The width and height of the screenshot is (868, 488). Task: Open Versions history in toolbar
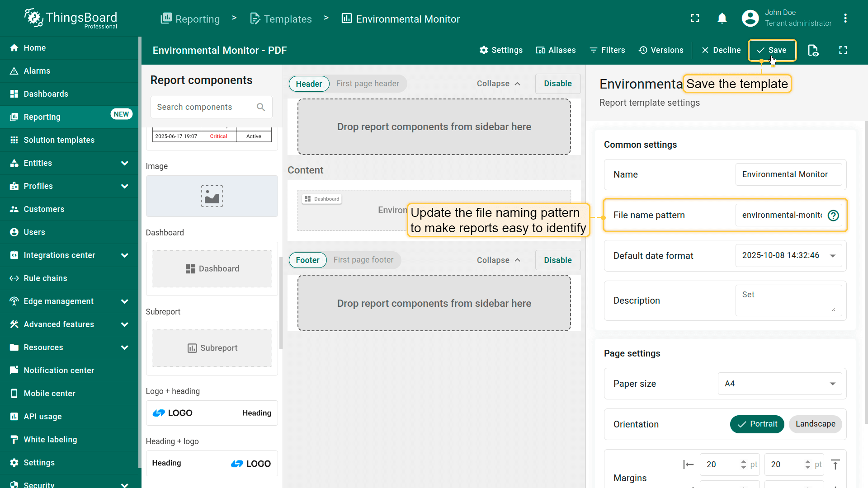[661, 50]
